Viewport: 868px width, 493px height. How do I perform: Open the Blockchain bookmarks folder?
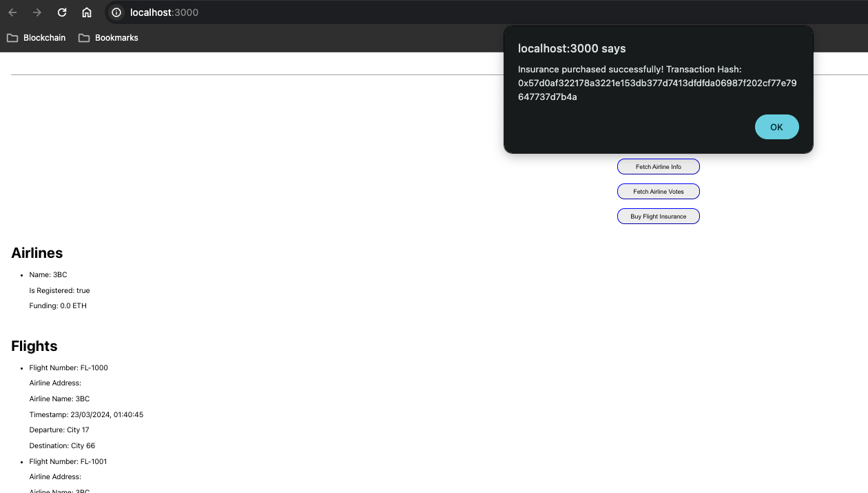click(x=37, y=38)
